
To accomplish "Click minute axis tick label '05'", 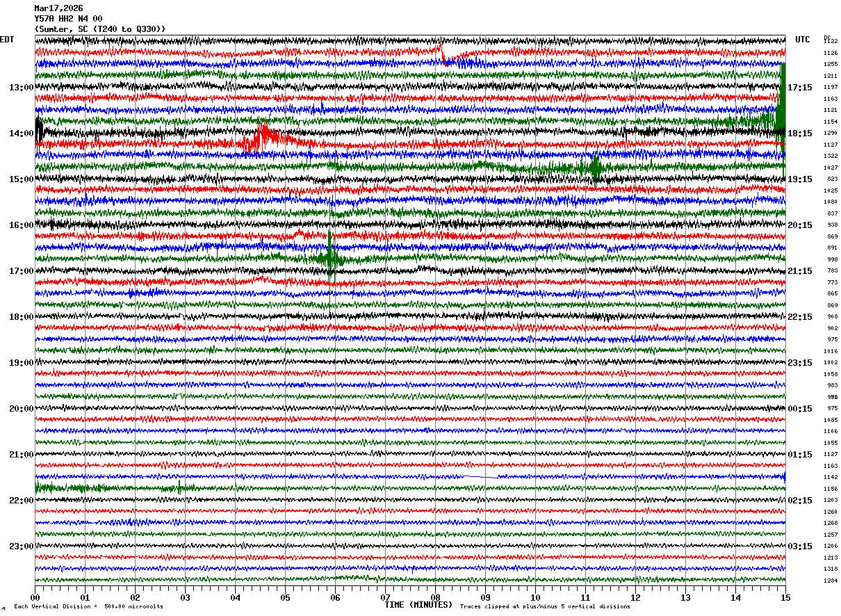I will (285, 597).
